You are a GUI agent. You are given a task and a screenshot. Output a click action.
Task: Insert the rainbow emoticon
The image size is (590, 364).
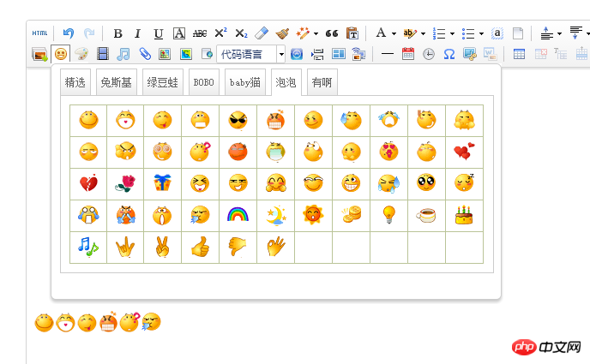point(238,215)
